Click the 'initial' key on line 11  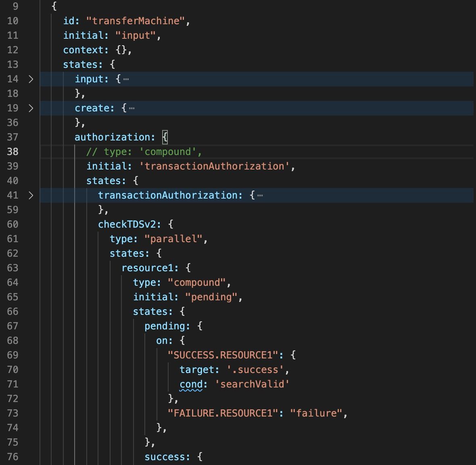pos(83,36)
